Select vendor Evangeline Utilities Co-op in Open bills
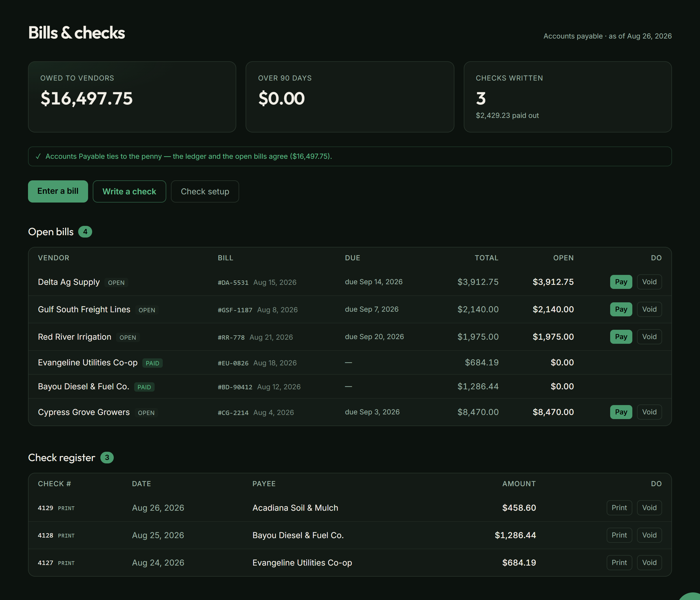The image size is (700, 600). (x=87, y=362)
